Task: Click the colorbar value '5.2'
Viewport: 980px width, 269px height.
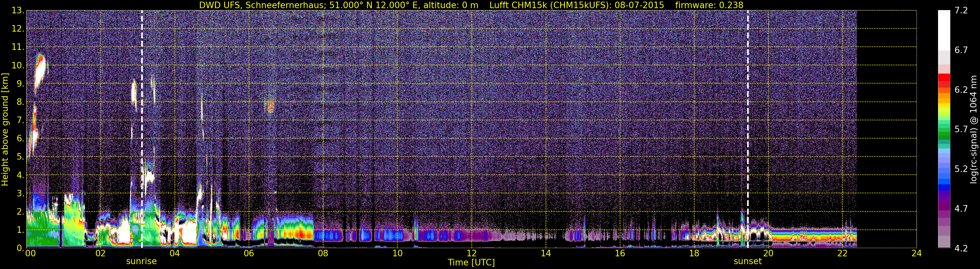Action: tap(960, 169)
